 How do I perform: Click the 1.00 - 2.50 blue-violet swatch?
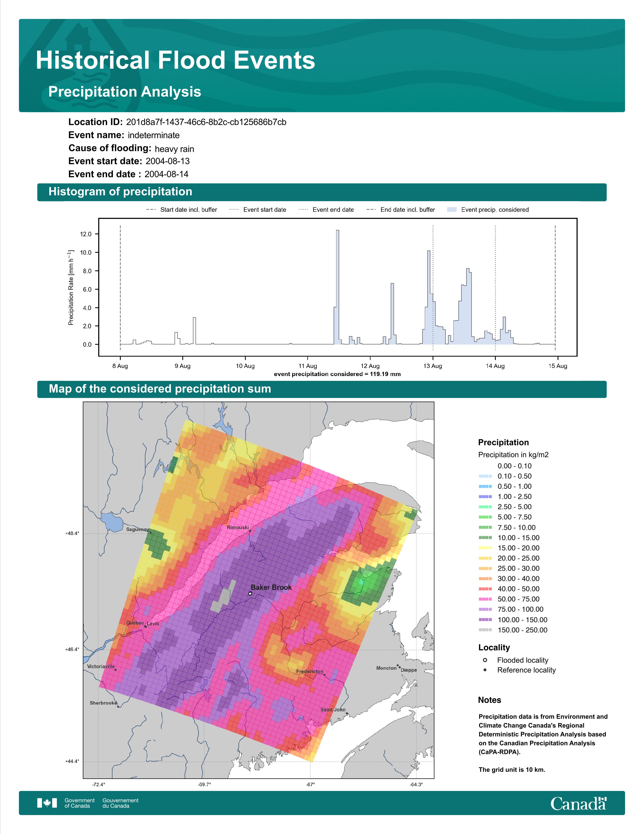pyautogui.click(x=485, y=496)
